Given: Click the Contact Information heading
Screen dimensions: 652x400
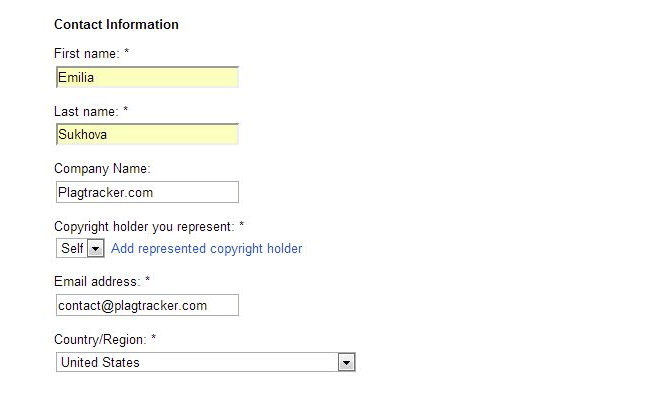Looking at the screenshot, I should click(116, 24).
